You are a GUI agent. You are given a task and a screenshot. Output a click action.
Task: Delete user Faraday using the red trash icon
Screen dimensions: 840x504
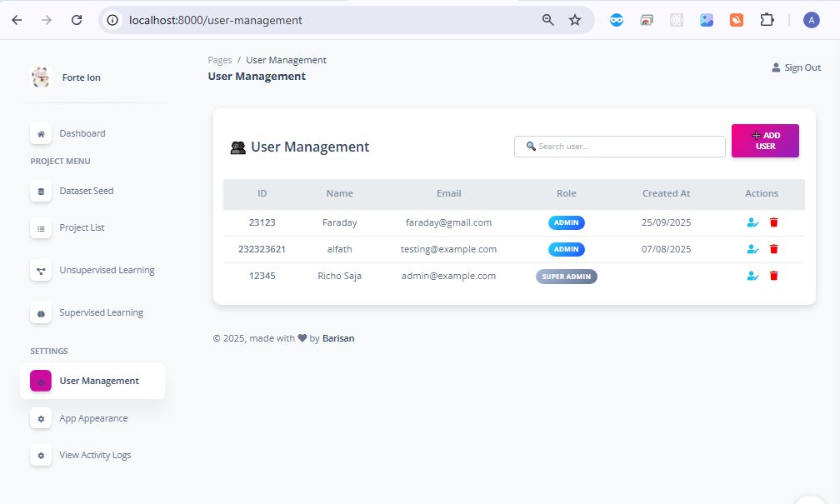point(773,222)
